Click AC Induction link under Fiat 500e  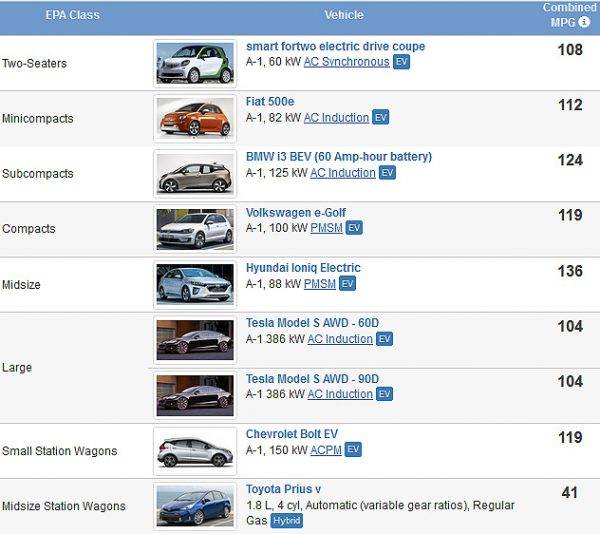click(x=336, y=118)
